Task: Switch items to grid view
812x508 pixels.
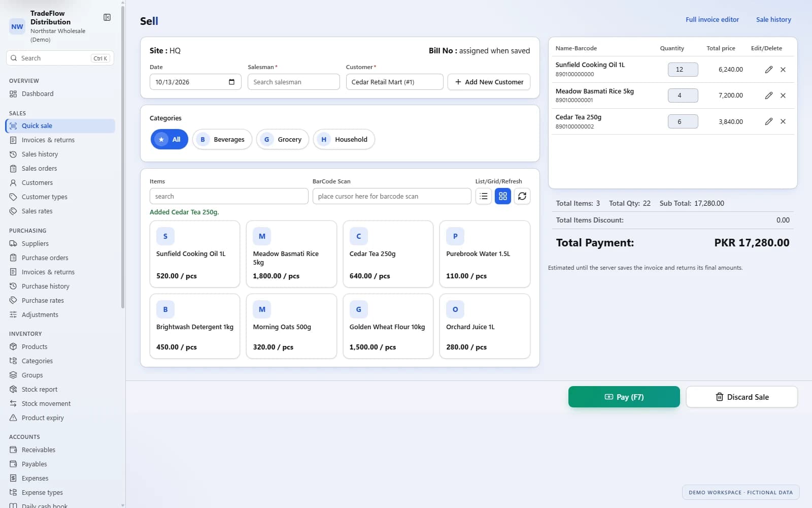Action: (503, 196)
